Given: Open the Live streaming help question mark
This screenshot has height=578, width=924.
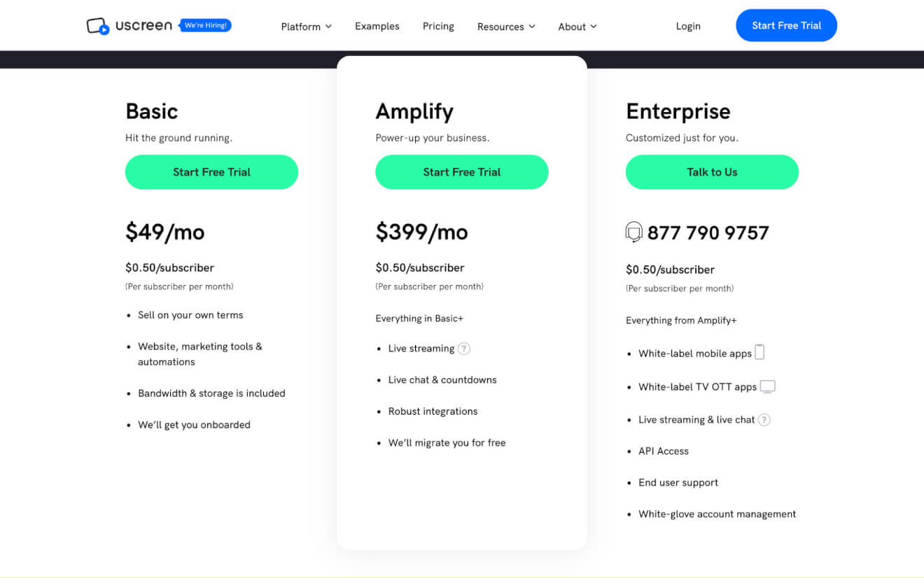Looking at the screenshot, I should click(463, 348).
